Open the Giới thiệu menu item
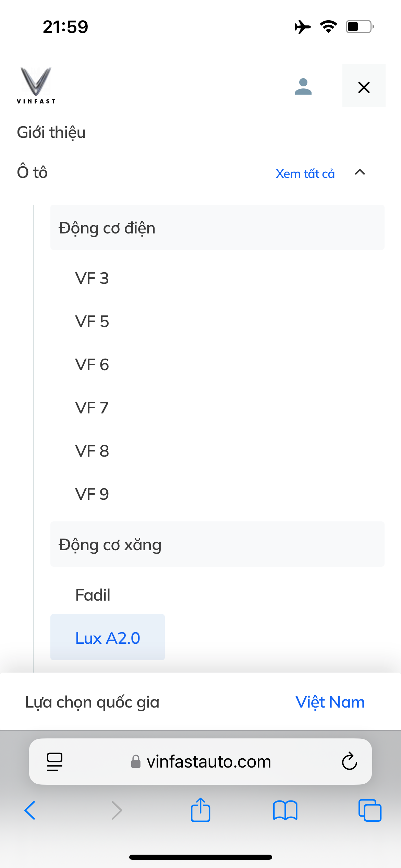Image resolution: width=401 pixels, height=868 pixels. (x=51, y=132)
